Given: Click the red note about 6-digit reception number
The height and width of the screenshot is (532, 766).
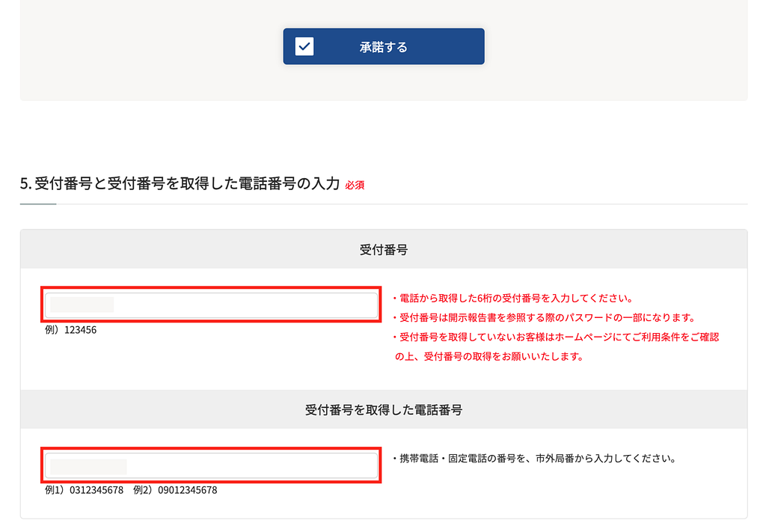Looking at the screenshot, I should (514, 297).
